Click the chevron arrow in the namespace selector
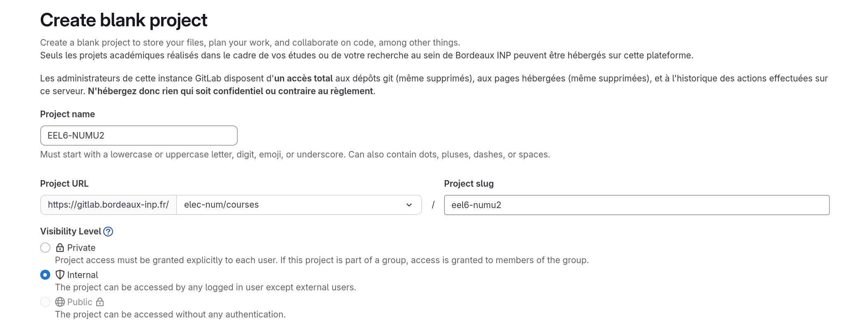This screenshot has width=868, height=329. click(409, 205)
